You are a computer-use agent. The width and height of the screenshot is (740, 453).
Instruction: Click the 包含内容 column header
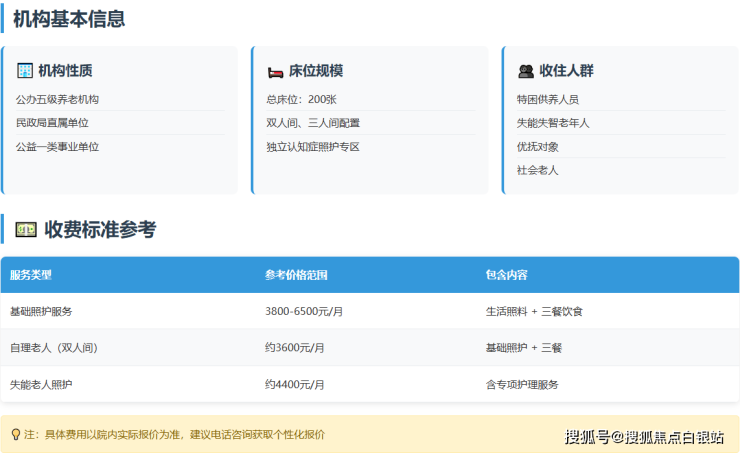pos(506,275)
